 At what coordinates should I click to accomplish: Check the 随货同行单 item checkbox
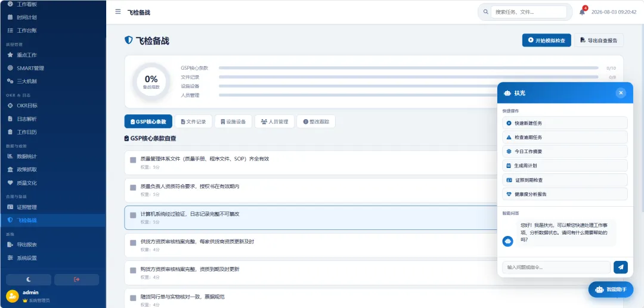pos(133,298)
